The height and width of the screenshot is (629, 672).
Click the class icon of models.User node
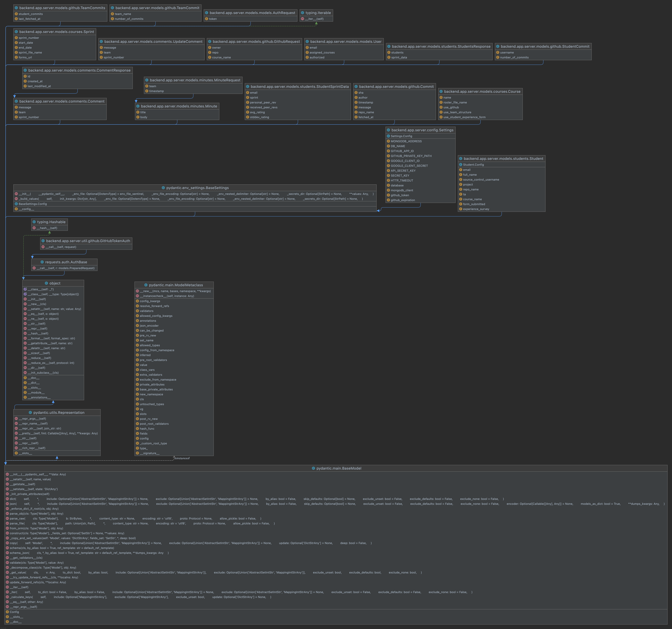click(x=307, y=42)
